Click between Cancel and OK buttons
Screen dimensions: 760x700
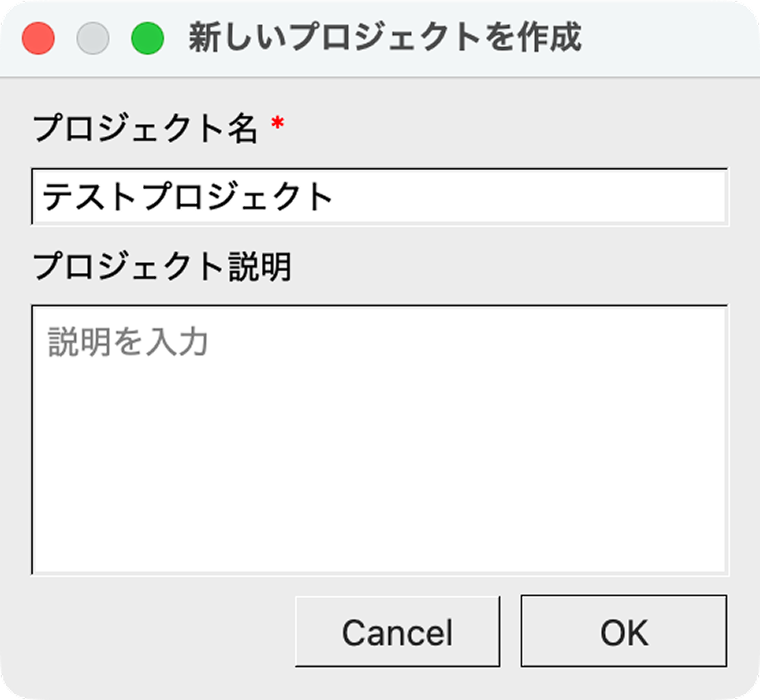coord(511,631)
